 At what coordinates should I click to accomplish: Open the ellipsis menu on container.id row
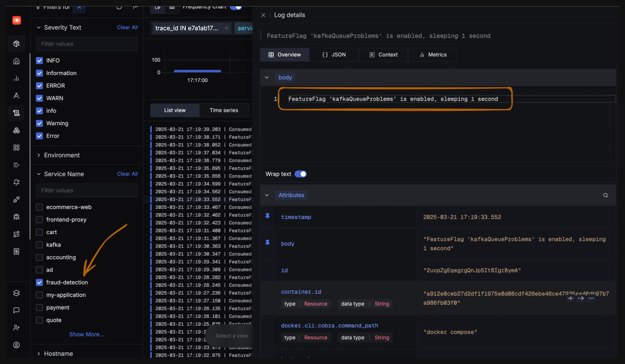[x=591, y=298]
